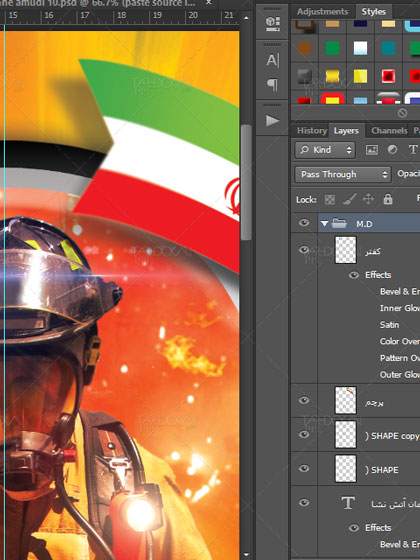Click the lock position move icon
The width and height of the screenshot is (420, 560).
pyautogui.click(x=368, y=199)
